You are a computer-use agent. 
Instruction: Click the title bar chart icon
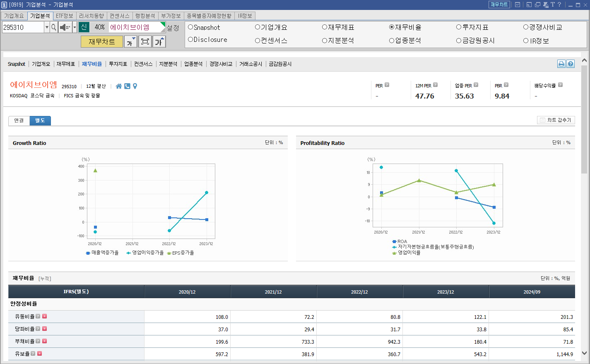518,5
